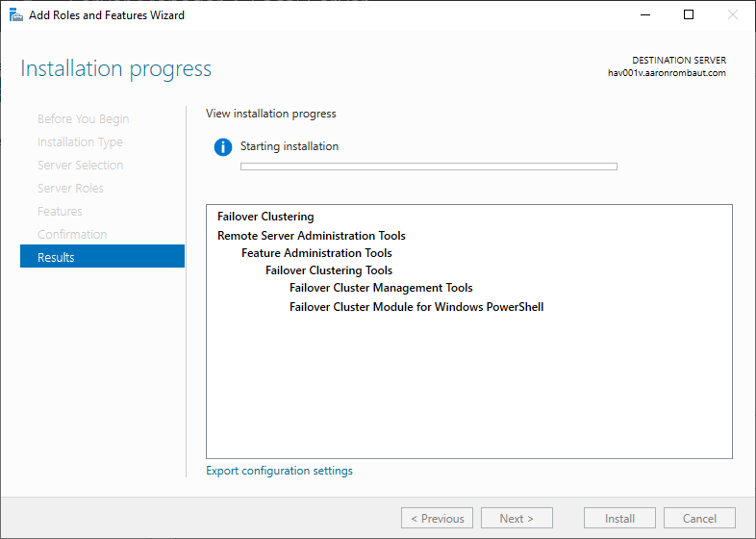Select Failover Cluster Module for Windows PowerShell
Image resolution: width=756 pixels, height=539 pixels.
(x=416, y=307)
